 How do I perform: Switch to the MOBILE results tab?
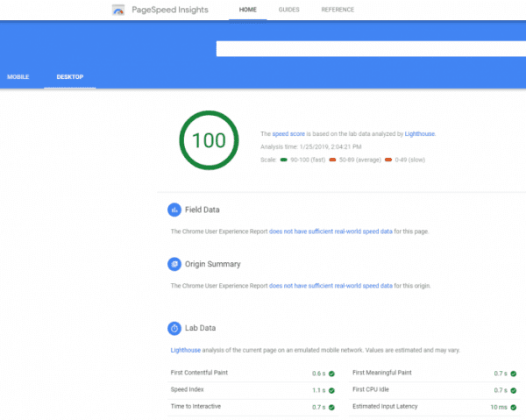pos(18,77)
